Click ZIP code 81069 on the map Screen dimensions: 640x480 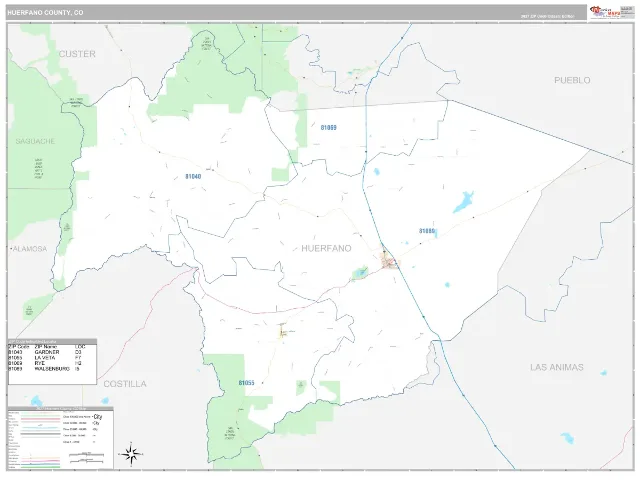pyautogui.click(x=329, y=128)
